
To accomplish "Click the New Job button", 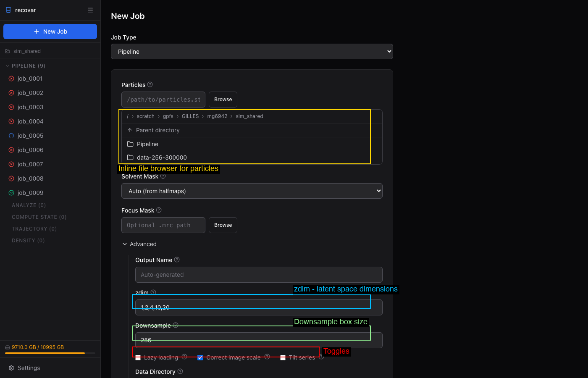I will 50,31.
